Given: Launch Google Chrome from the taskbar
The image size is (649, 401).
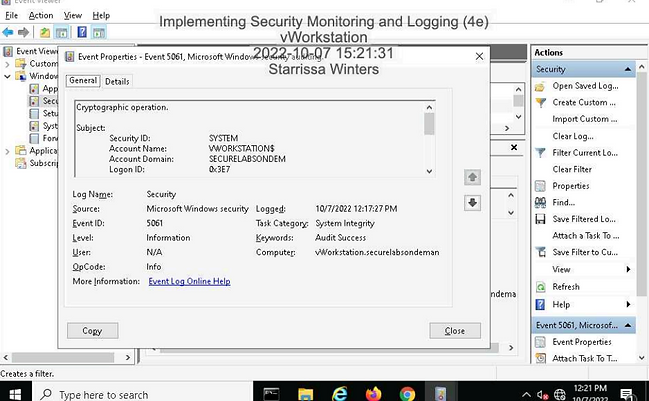Looking at the screenshot, I should (407, 394).
